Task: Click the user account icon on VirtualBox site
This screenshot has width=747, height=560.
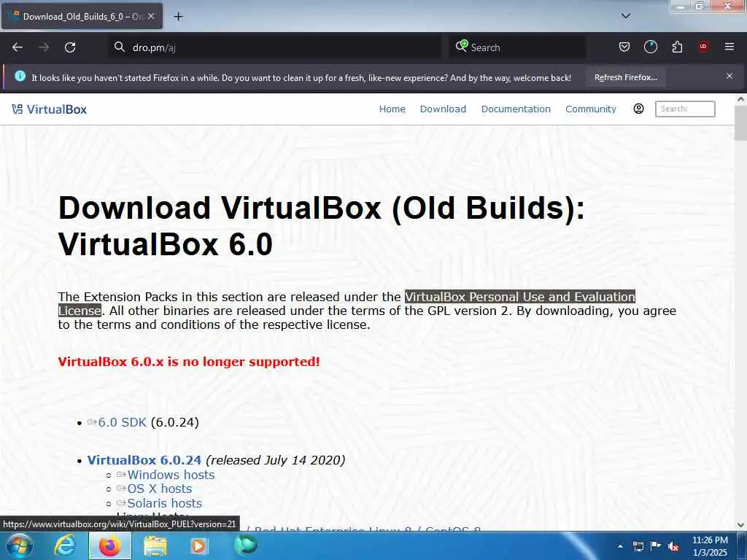Action: (x=639, y=109)
